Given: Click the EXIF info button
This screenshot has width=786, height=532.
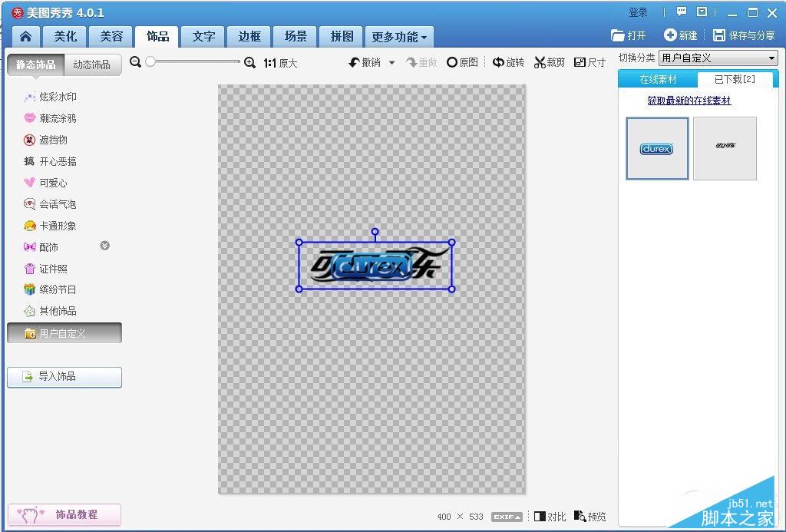Looking at the screenshot, I should coord(507,517).
